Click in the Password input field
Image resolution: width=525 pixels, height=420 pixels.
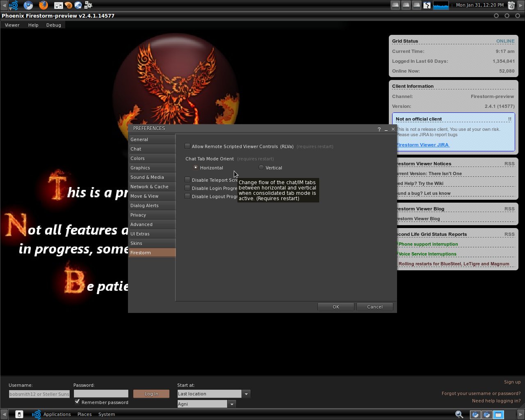click(x=101, y=394)
